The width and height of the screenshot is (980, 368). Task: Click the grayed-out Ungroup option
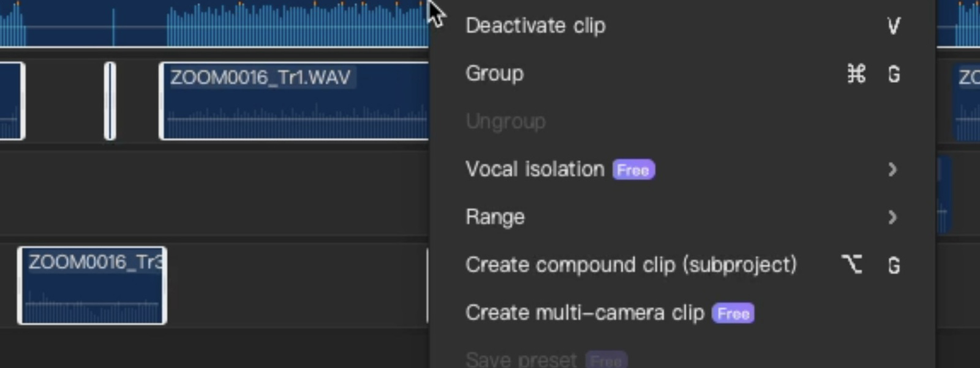pyautogui.click(x=505, y=121)
